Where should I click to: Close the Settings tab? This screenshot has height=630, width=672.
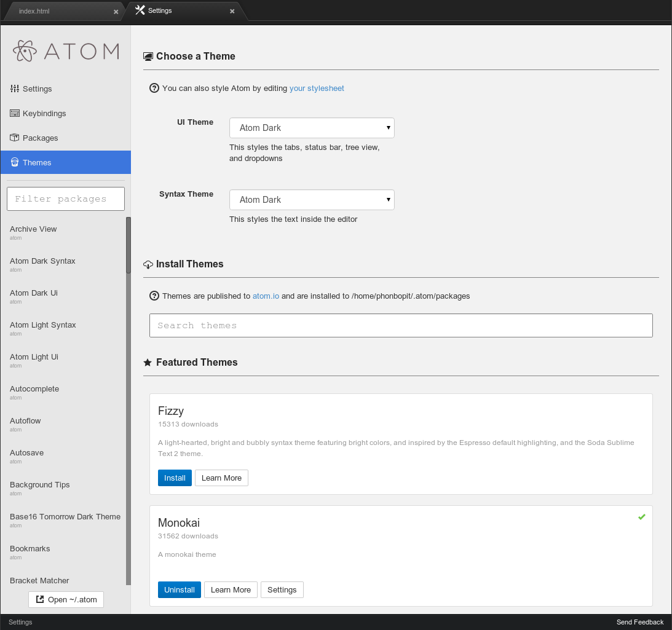coord(232,11)
